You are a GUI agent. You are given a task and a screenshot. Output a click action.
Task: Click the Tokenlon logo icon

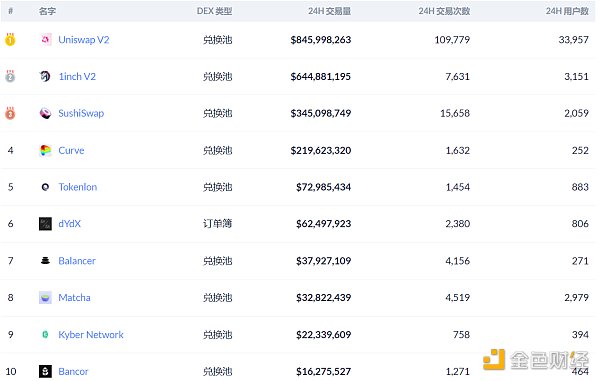45,187
